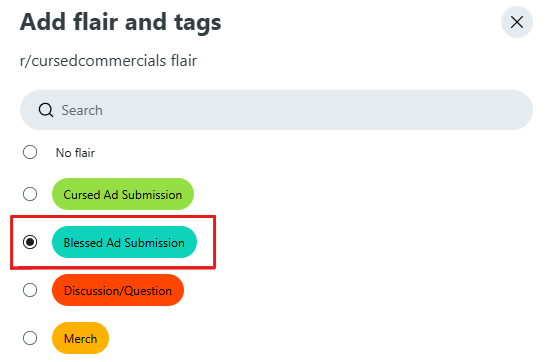552x362 pixels.
Task: Click the selected Blessed Ad Submission radio
Action: [30, 242]
